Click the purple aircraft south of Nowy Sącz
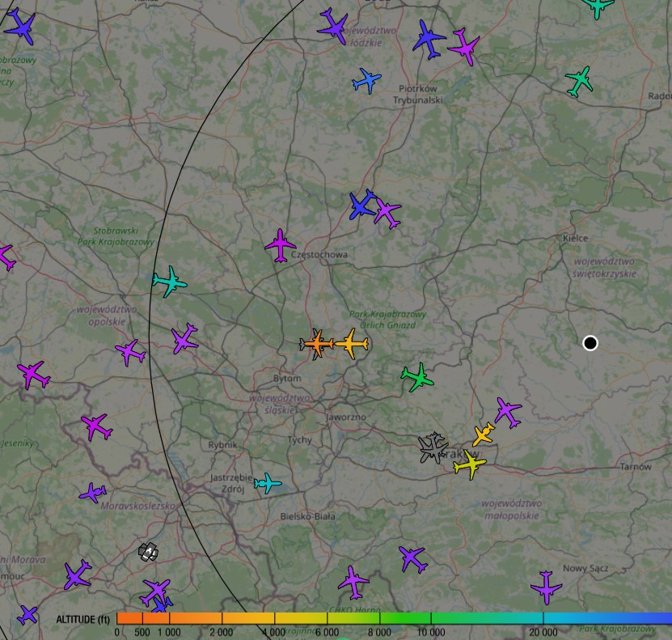 [547, 587]
